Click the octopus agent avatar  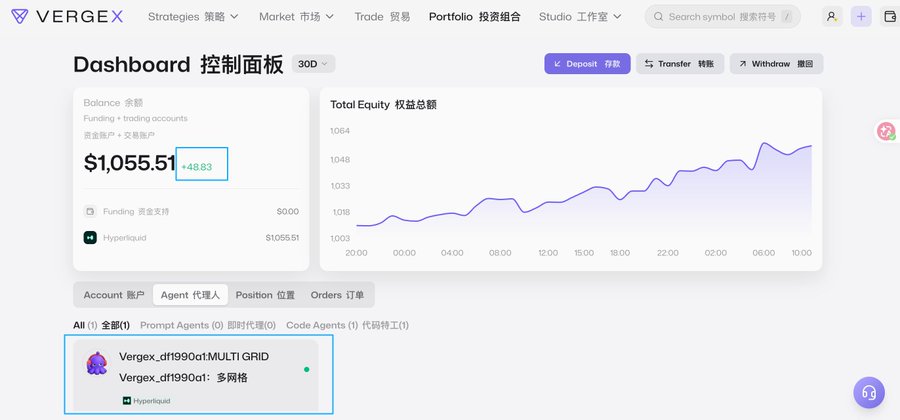point(96,363)
